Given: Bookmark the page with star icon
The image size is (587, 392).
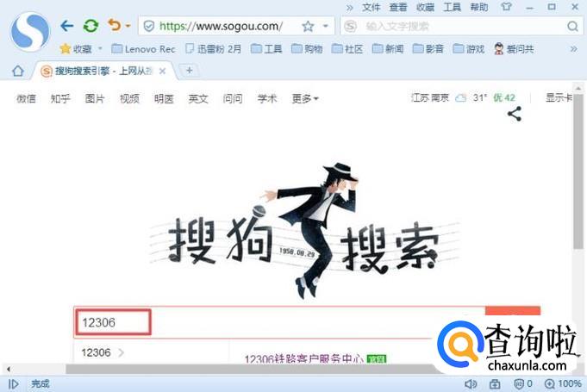Looking at the screenshot, I should 308,26.
